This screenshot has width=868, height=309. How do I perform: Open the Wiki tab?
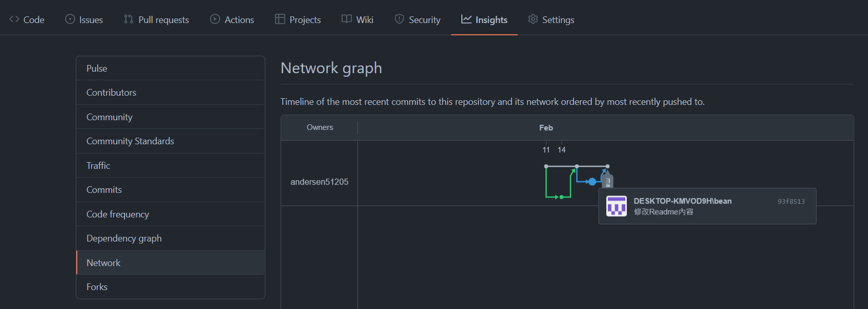click(357, 19)
